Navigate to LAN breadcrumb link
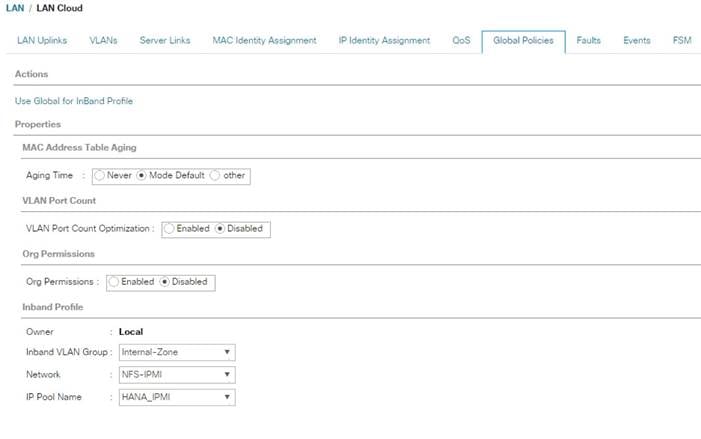This screenshot has width=701, height=439. coord(15,8)
